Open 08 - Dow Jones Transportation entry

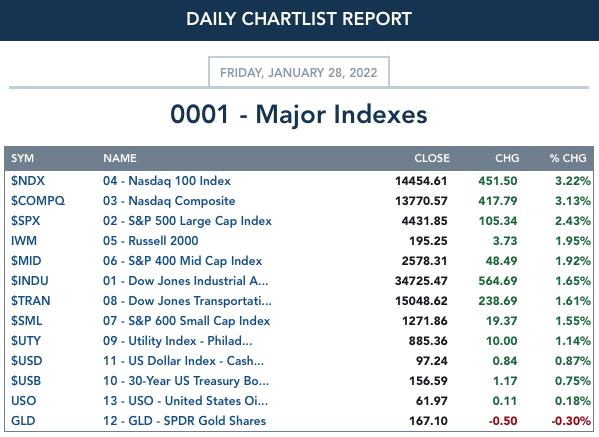[x=187, y=301]
